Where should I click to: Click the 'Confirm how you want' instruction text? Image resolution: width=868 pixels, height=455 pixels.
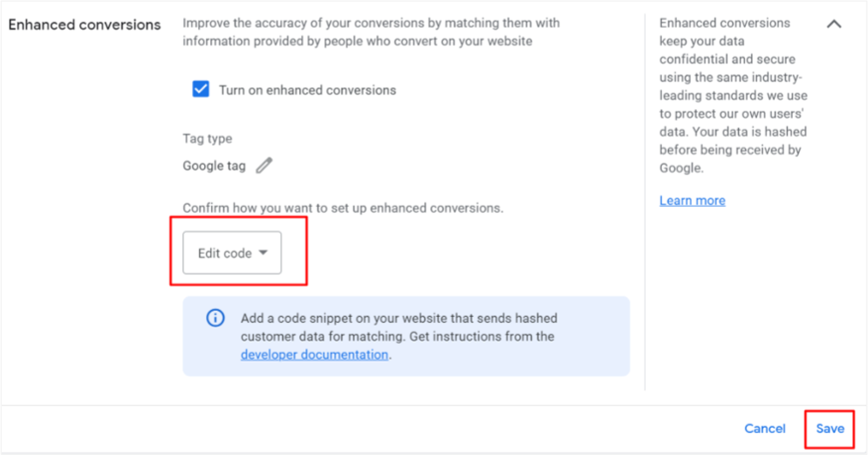(343, 208)
